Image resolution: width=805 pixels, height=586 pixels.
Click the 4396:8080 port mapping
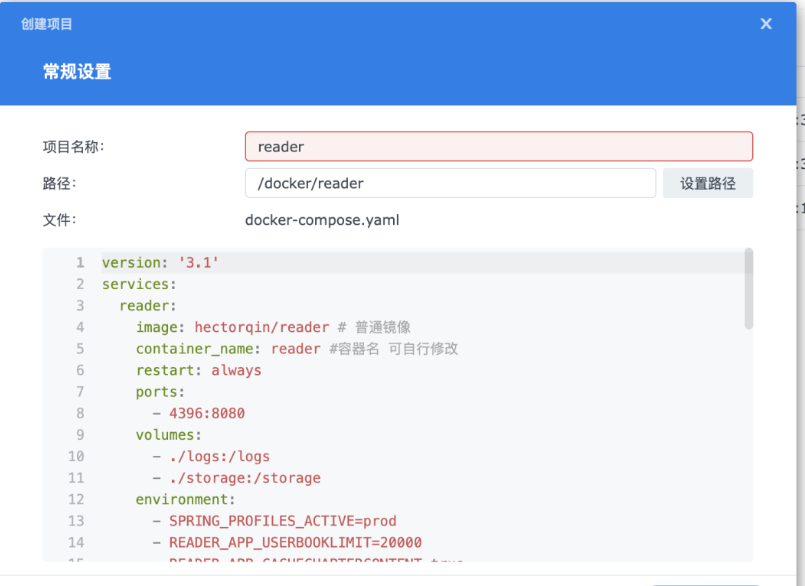tap(206, 413)
